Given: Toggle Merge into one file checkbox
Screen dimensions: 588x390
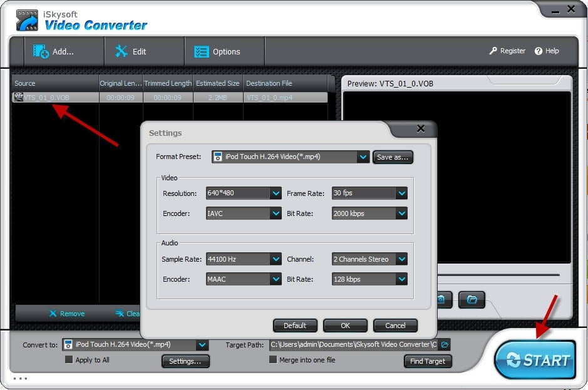Looking at the screenshot, I should [273, 359].
